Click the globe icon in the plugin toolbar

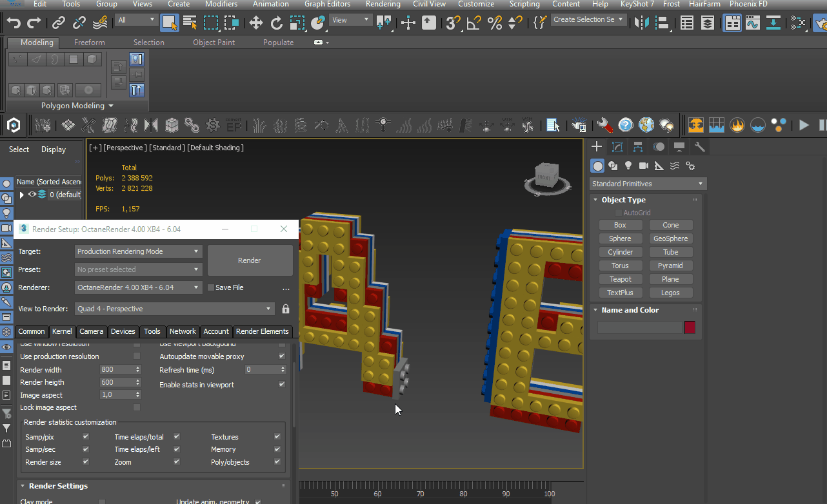(646, 124)
